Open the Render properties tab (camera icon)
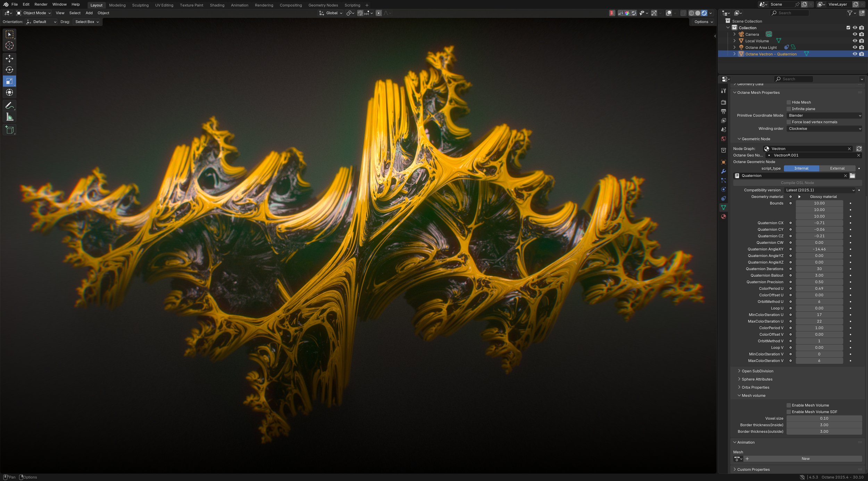868x481 pixels. 724,103
